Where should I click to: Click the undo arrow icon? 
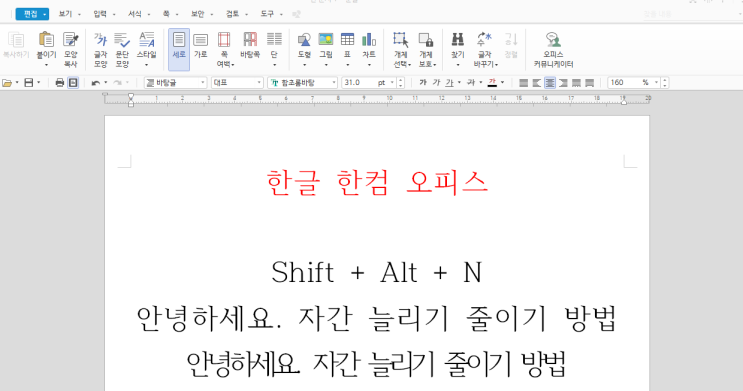96,82
